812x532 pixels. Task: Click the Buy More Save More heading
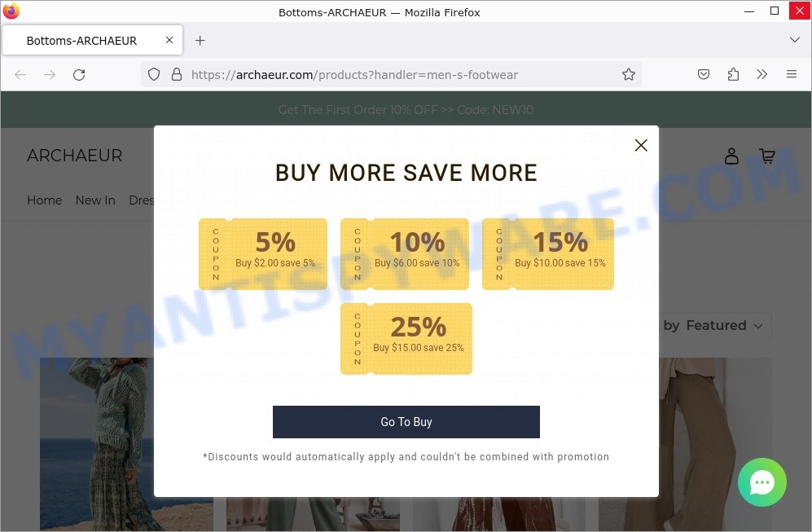click(406, 173)
